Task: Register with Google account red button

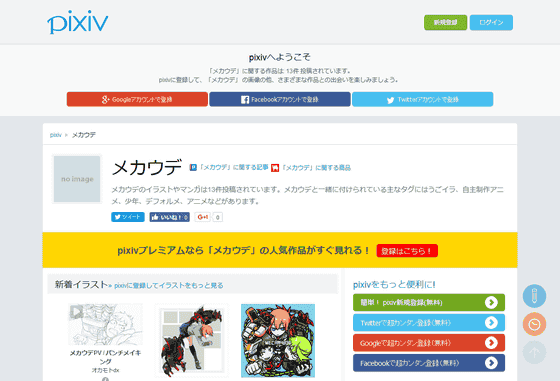Action: pyautogui.click(x=137, y=99)
